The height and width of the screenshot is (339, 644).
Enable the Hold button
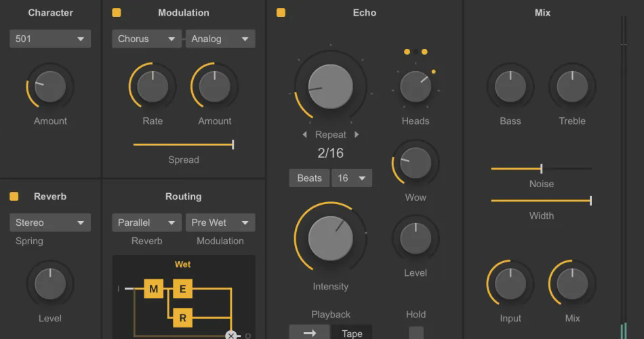point(416,332)
